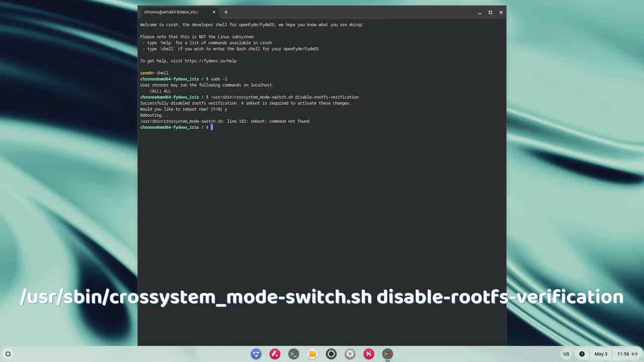Open the launcher circle button

8,354
